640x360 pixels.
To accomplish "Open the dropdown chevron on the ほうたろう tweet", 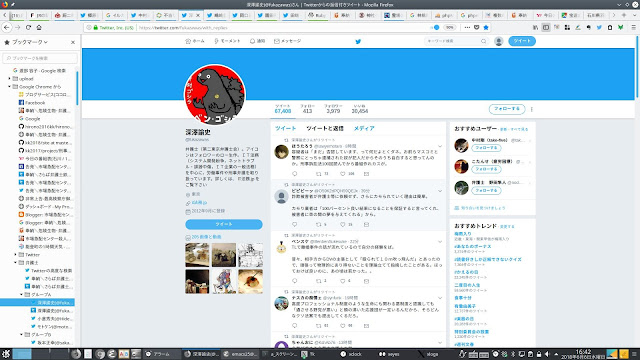I will point(440,146).
